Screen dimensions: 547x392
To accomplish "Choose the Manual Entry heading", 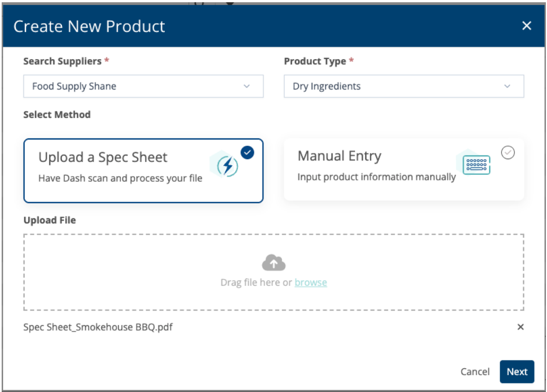I will click(339, 156).
